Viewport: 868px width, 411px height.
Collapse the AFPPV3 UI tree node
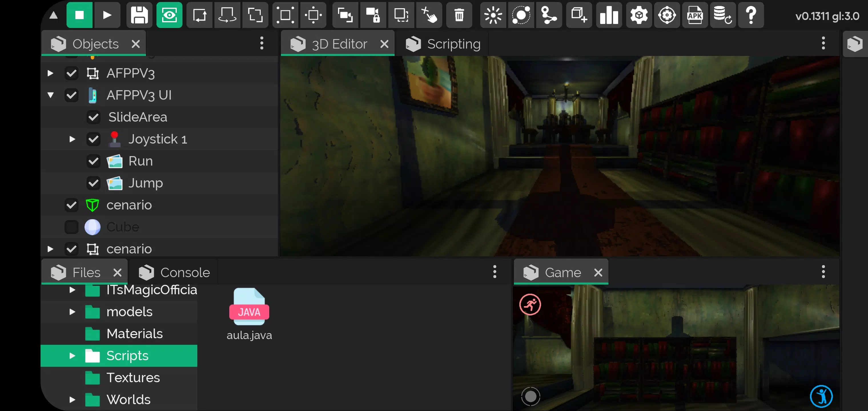point(51,95)
